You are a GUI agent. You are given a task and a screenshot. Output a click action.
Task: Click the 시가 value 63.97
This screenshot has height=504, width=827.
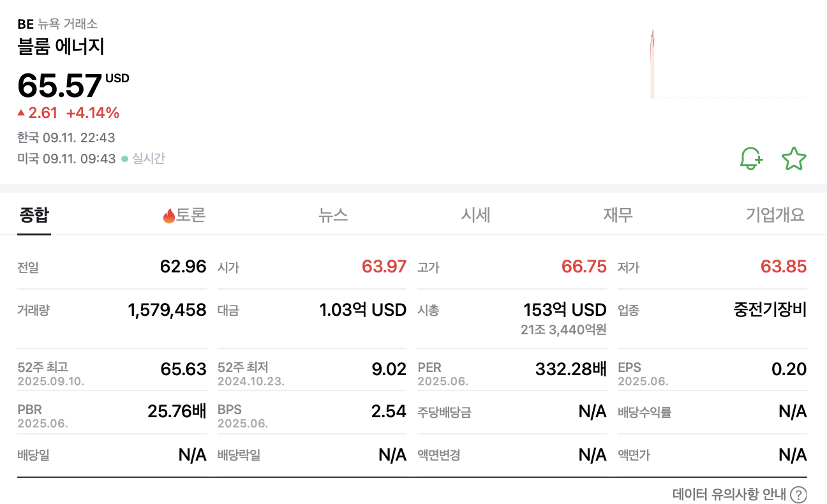[384, 267]
